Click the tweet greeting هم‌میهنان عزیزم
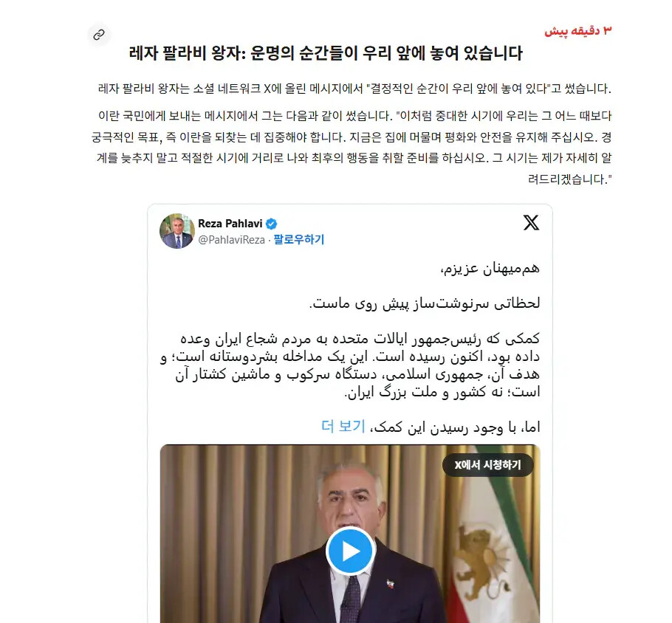 tap(490, 269)
